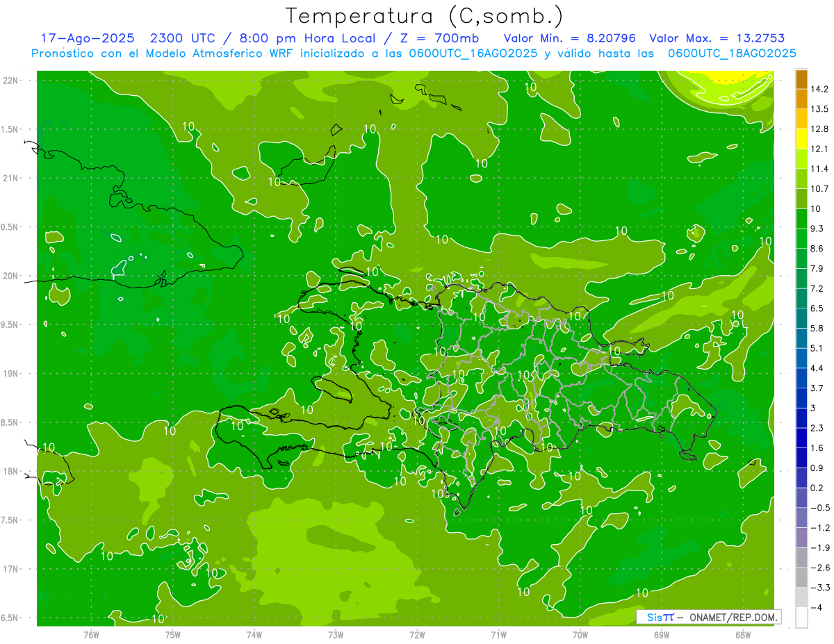Pick the yellow swatch between 12.1 and 12.8

pyautogui.click(x=801, y=138)
